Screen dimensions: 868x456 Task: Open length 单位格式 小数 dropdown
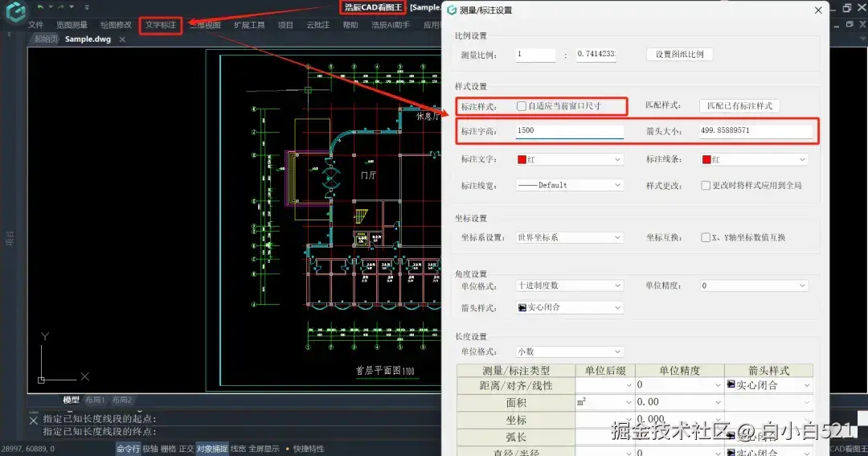[570, 351]
